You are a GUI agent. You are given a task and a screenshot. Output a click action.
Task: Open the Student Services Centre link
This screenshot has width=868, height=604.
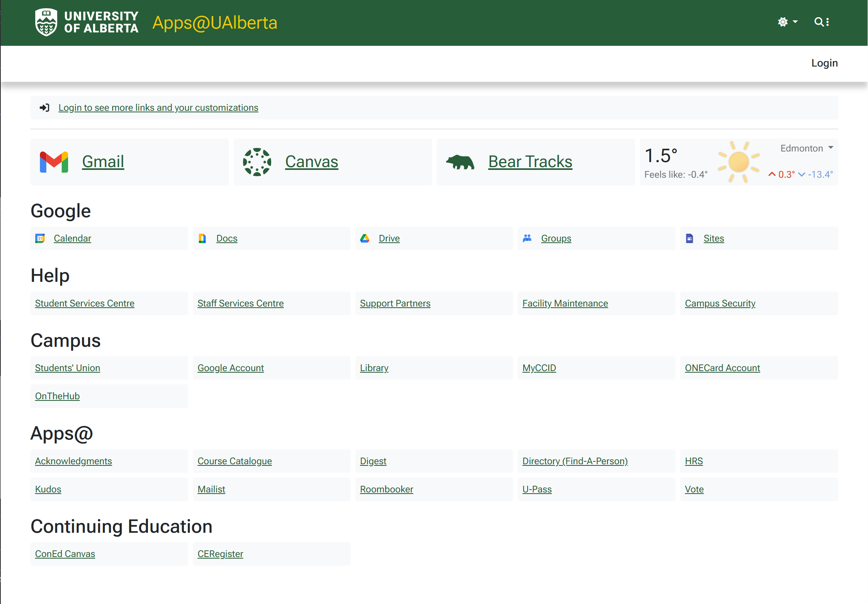[85, 303]
